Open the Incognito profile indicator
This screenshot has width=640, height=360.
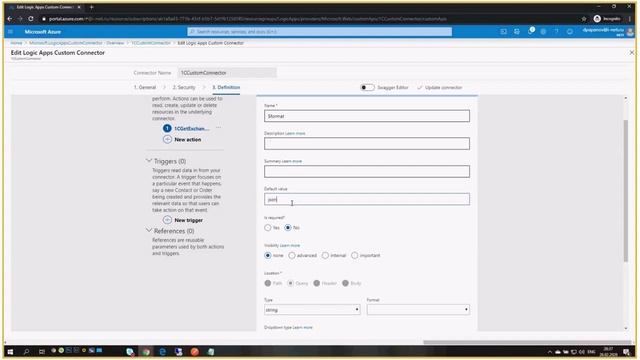[x=607, y=19]
